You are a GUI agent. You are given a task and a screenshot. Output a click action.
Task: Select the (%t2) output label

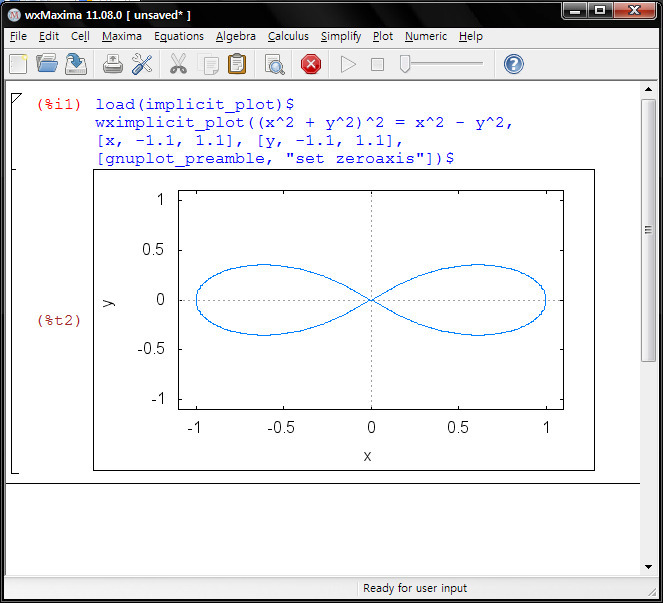pyautogui.click(x=59, y=320)
